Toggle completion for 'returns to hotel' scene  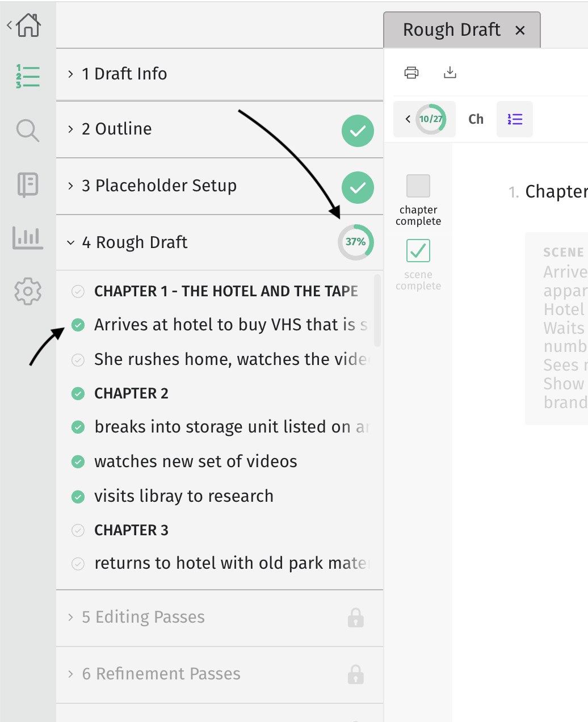point(78,564)
